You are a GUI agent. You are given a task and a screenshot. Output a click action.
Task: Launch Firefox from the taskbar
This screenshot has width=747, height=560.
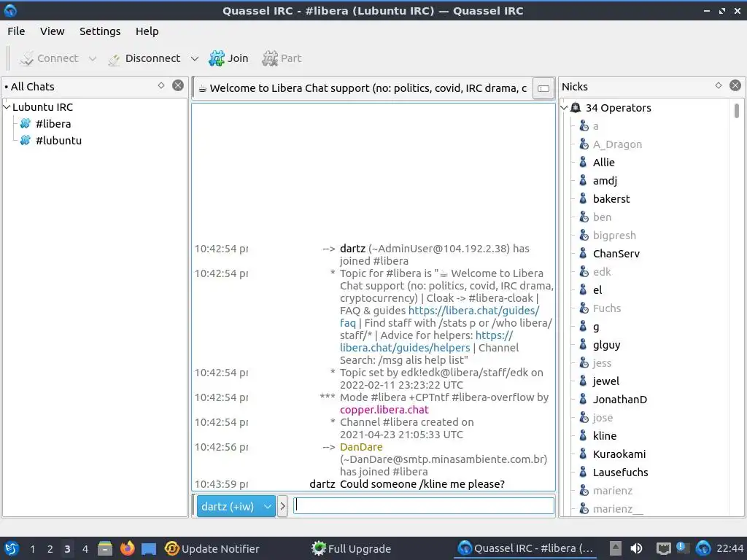coord(127,549)
